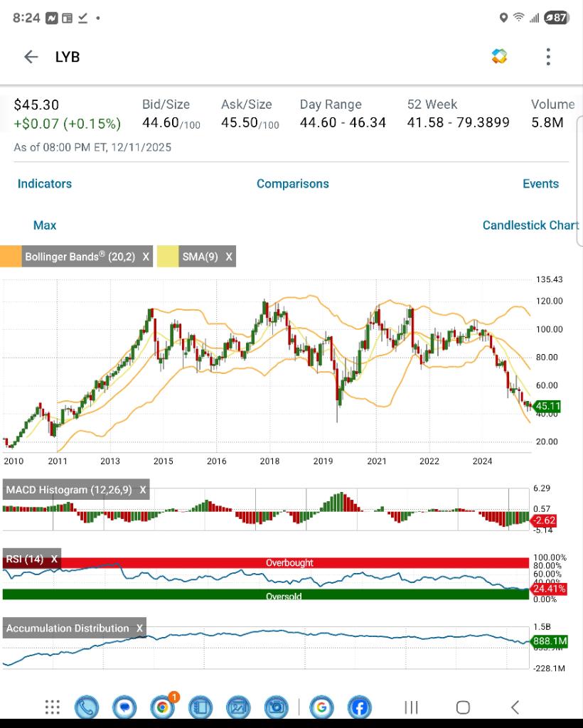Open the colorful app logo icon
Screen dimensions: 583x728
499,57
